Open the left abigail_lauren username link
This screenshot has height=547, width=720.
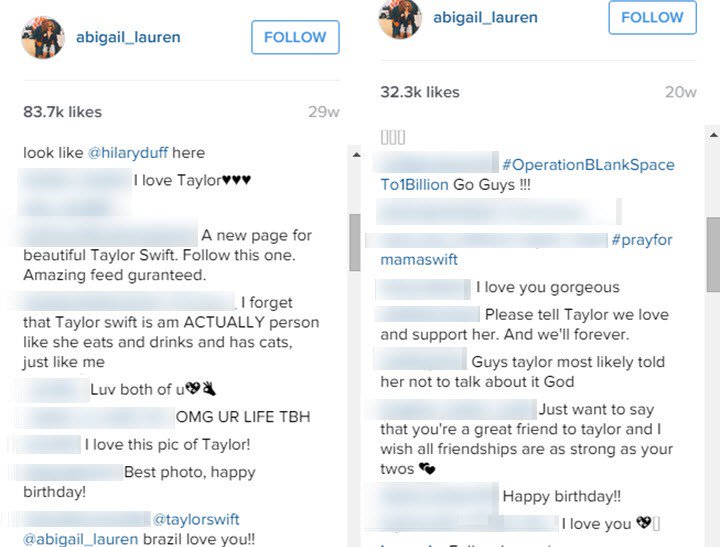[x=128, y=37]
